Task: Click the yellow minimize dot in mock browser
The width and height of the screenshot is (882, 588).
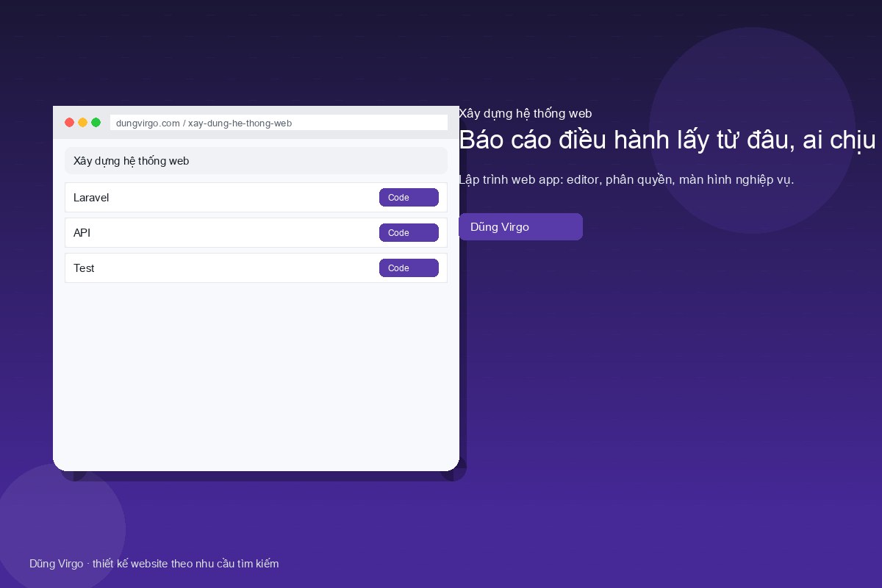Action: pos(83,123)
